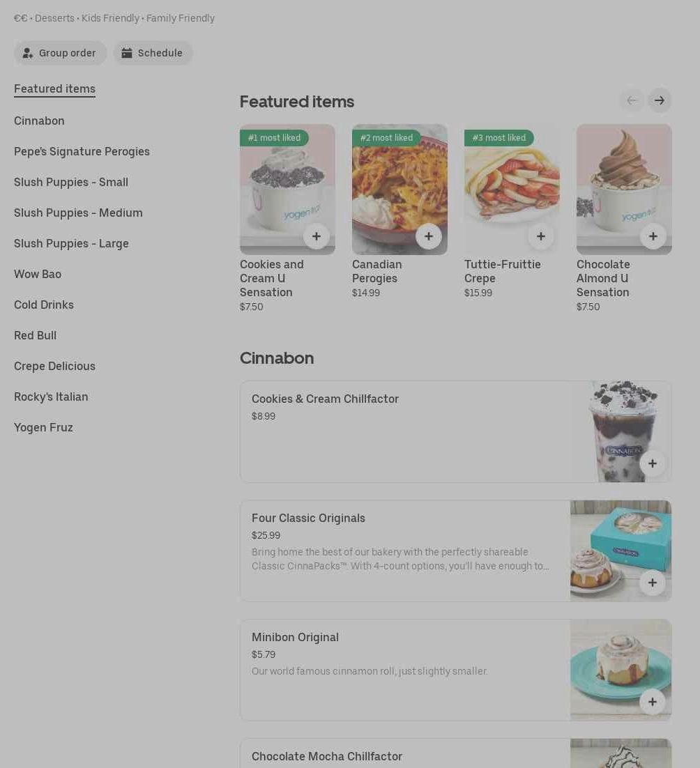Jump to Cinnabon menu section

tap(39, 121)
